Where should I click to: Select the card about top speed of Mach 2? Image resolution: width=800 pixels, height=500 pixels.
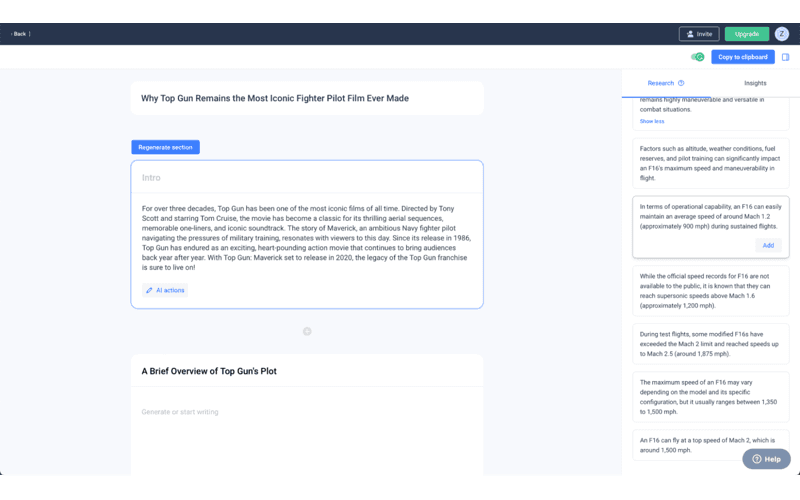coord(711,445)
